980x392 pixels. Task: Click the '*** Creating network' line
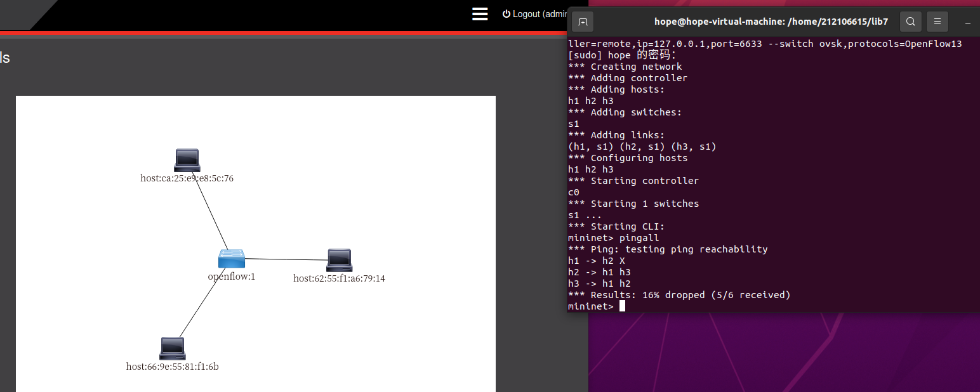point(625,67)
